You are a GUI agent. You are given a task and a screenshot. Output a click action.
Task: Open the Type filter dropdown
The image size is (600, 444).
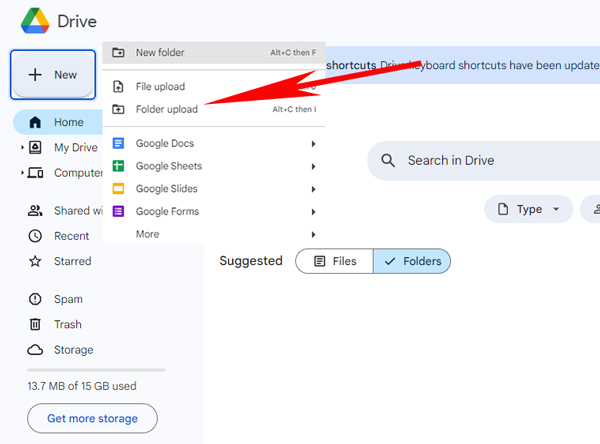pos(528,209)
